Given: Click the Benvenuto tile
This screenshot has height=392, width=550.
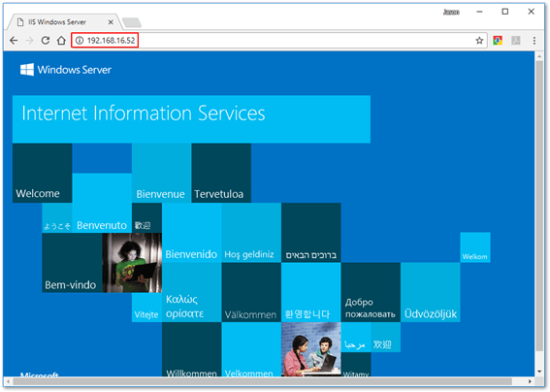Looking at the screenshot, I should click(x=102, y=203).
